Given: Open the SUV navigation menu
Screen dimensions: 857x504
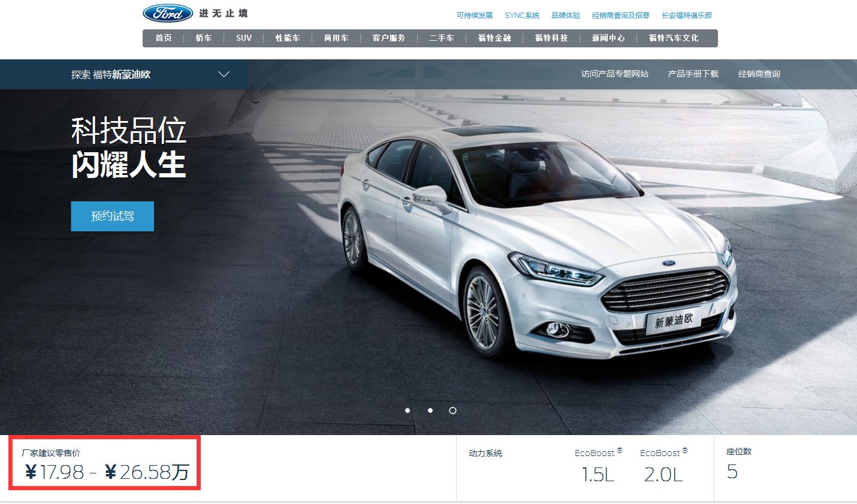Looking at the screenshot, I should click(244, 38).
